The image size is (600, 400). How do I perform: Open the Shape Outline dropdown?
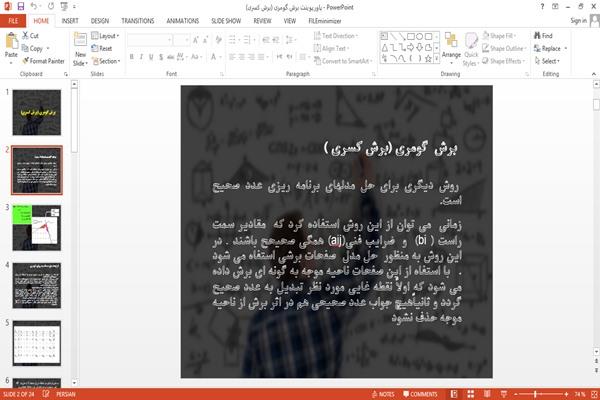pos(504,48)
